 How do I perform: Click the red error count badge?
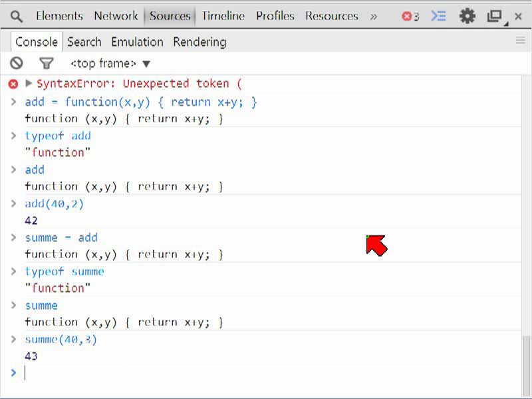coord(410,16)
